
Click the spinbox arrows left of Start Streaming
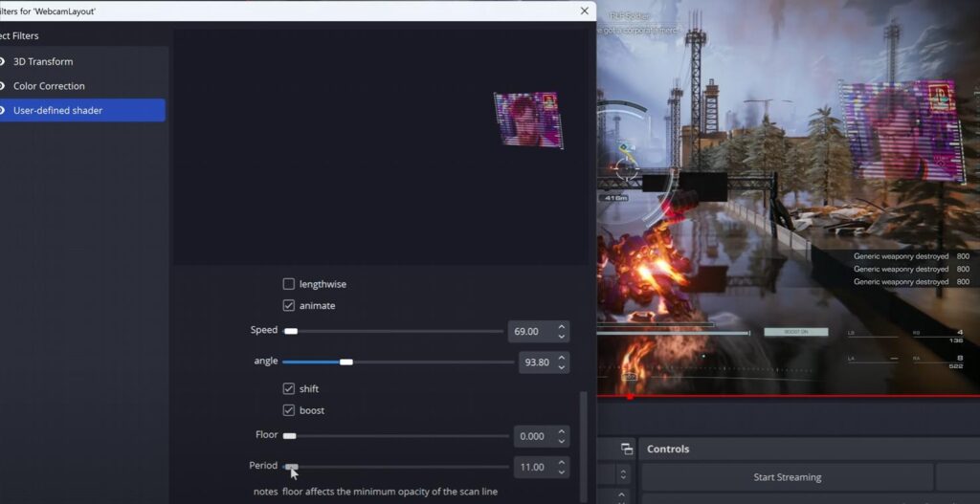coord(622,474)
